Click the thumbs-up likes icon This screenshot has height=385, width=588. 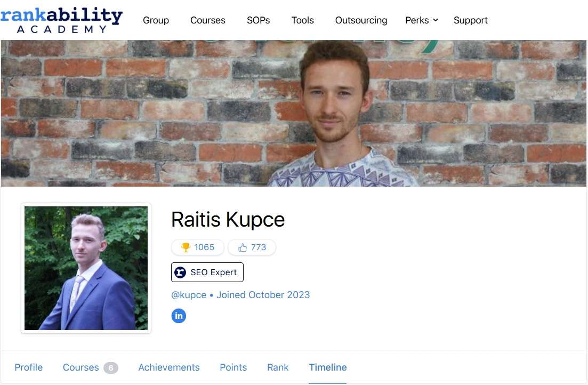(x=243, y=247)
